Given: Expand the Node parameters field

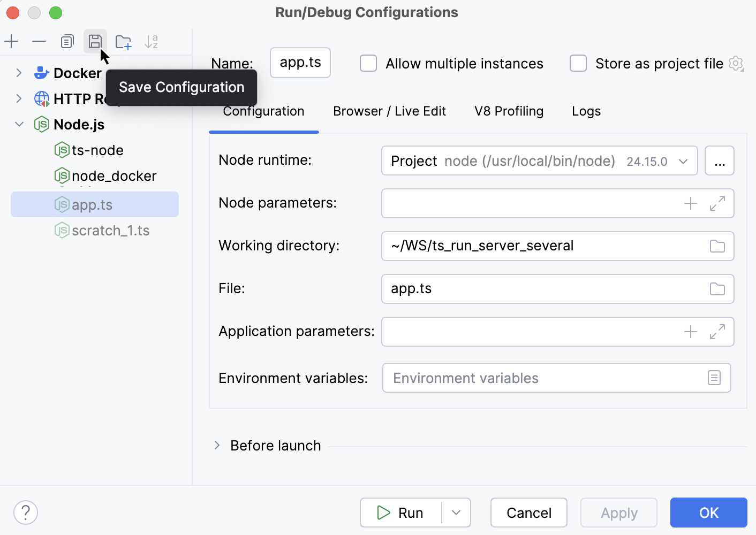Looking at the screenshot, I should click(717, 203).
